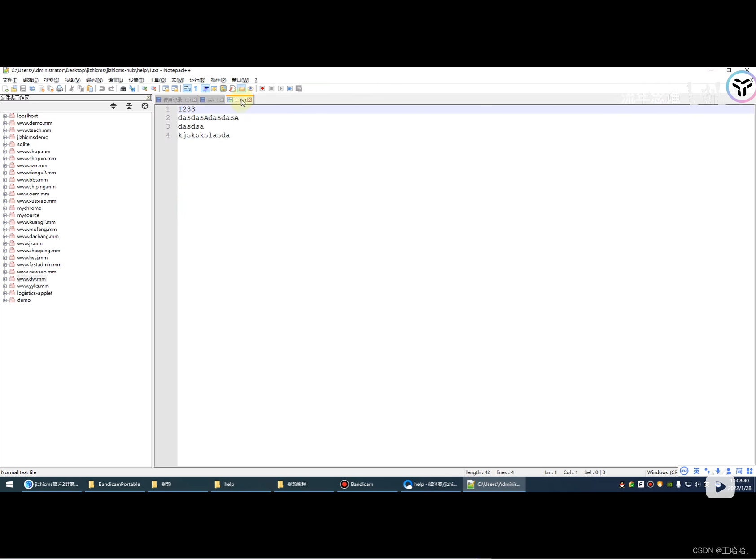Image resolution: width=756 pixels, height=559 pixels.
Task: Toggle the indent guide icon
Action: click(x=205, y=88)
